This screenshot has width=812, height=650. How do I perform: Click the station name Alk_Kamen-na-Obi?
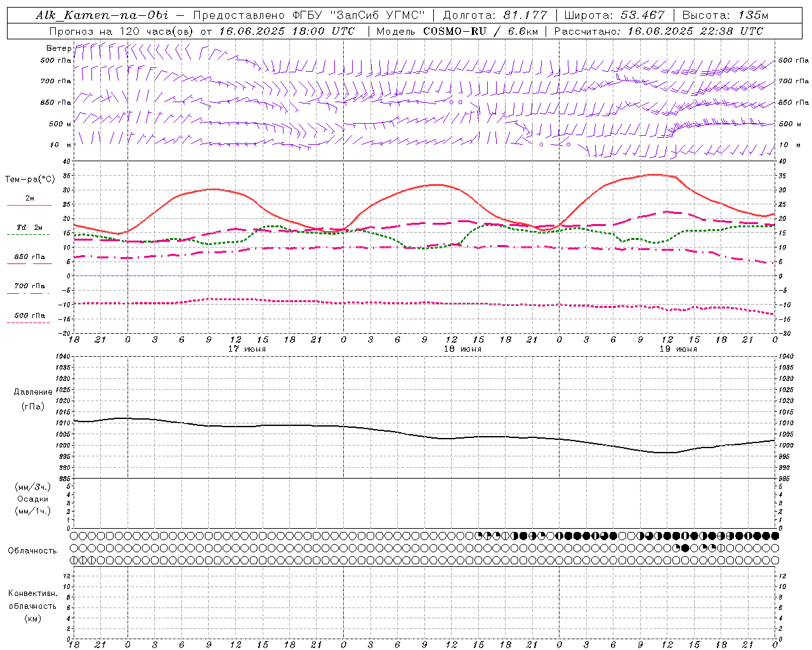click(x=102, y=15)
